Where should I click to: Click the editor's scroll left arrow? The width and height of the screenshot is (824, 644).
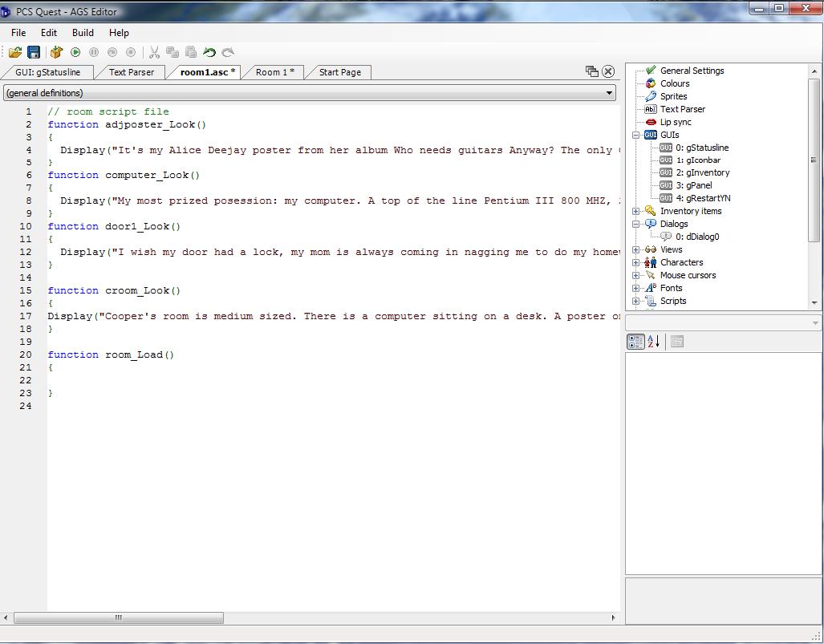coord(6,618)
